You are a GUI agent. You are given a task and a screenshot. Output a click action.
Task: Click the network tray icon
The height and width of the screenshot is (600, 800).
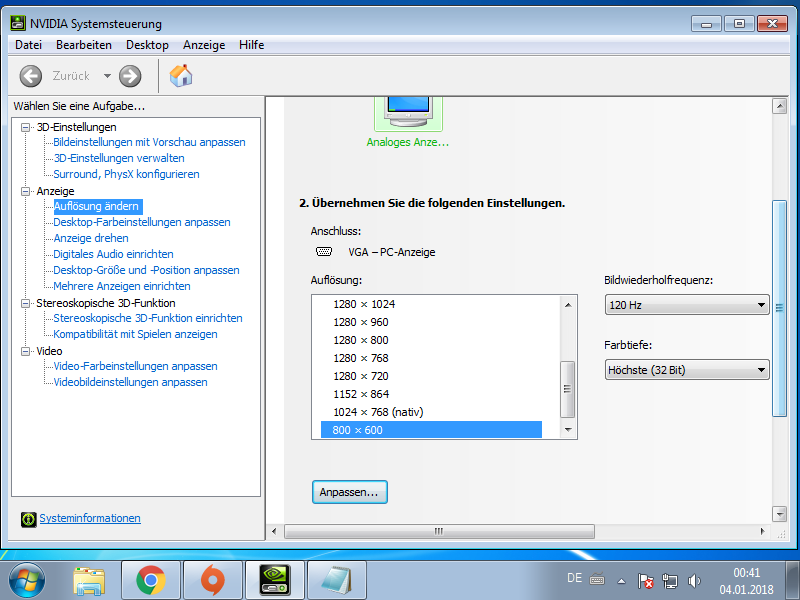coord(670,581)
